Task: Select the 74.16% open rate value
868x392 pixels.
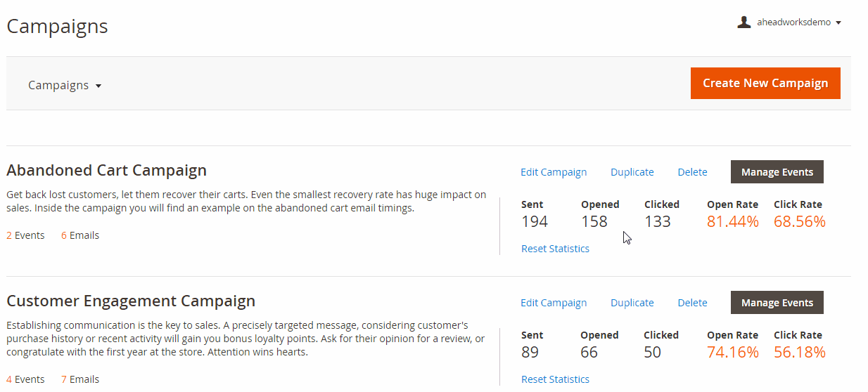Action: click(x=733, y=353)
